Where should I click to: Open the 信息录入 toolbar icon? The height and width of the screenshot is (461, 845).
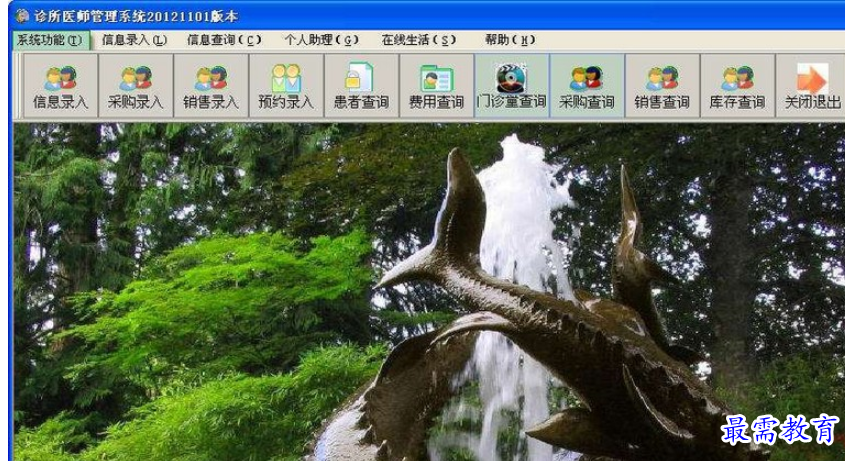click(x=60, y=86)
